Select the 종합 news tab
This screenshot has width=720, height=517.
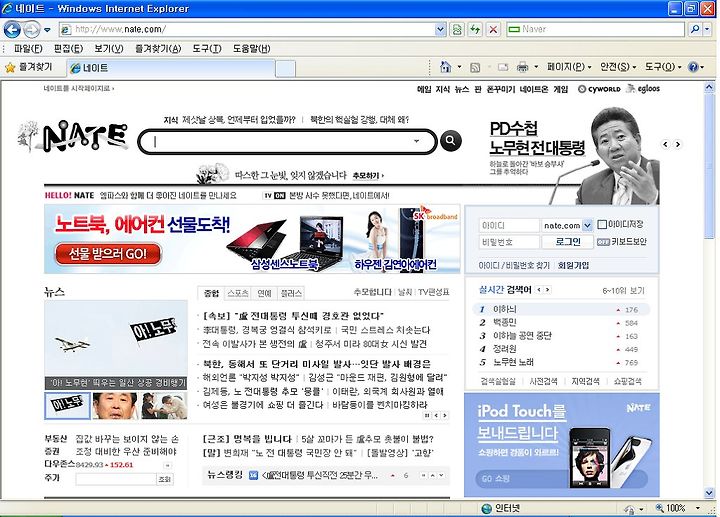click(x=211, y=293)
